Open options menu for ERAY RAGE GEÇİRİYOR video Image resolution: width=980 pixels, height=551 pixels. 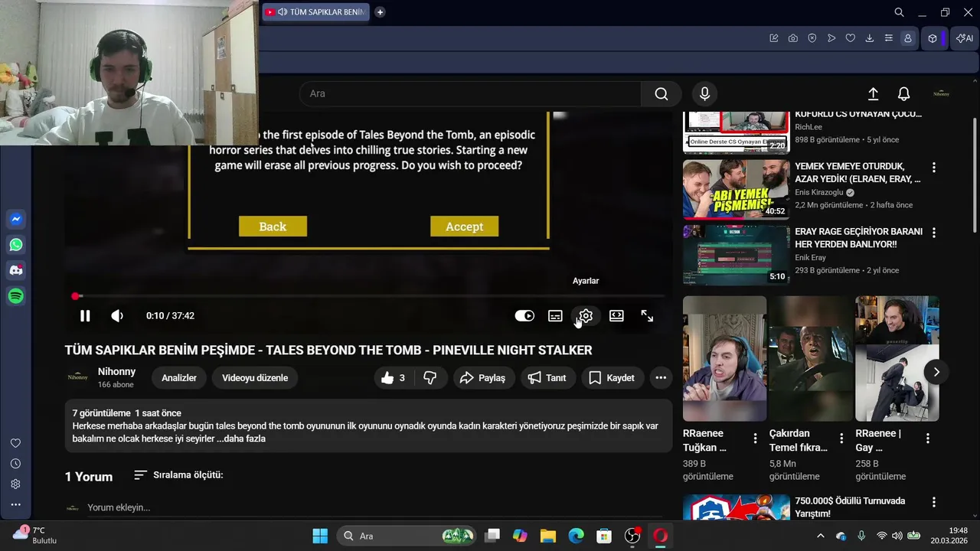[x=934, y=233]
